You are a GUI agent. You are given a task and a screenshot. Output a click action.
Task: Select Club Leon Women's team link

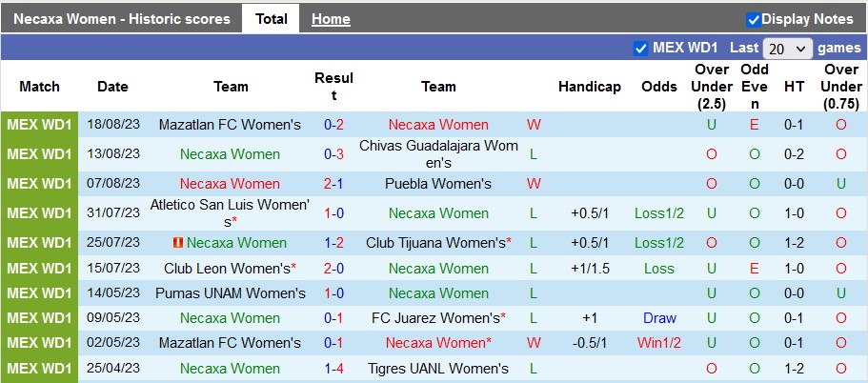[228, 269]
